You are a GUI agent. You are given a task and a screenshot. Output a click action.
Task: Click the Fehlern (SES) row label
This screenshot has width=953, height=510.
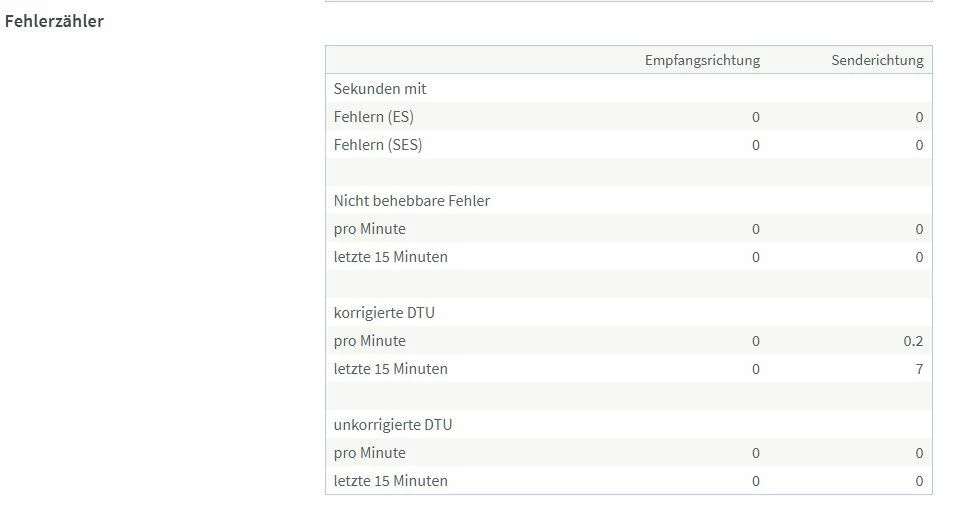tap(378, 145)
